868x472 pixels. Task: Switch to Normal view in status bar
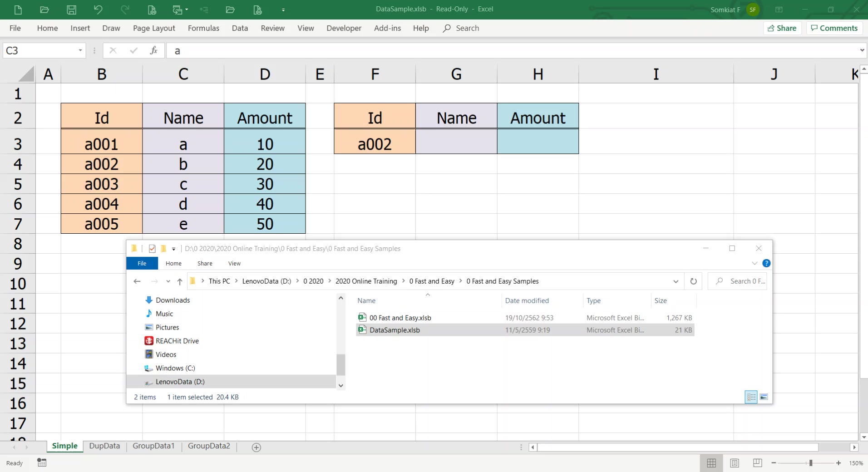tap(711, 463)
